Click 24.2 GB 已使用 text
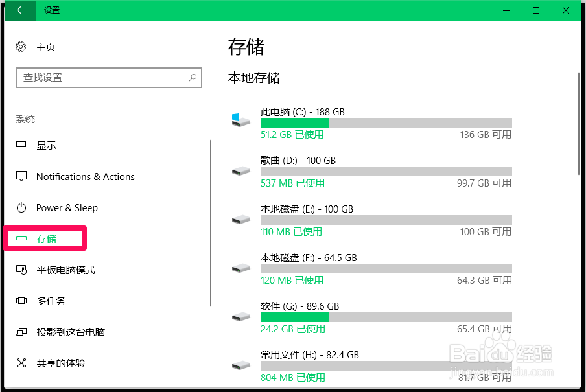The height and width of the screenshot is (392, 586). [292, 329]
